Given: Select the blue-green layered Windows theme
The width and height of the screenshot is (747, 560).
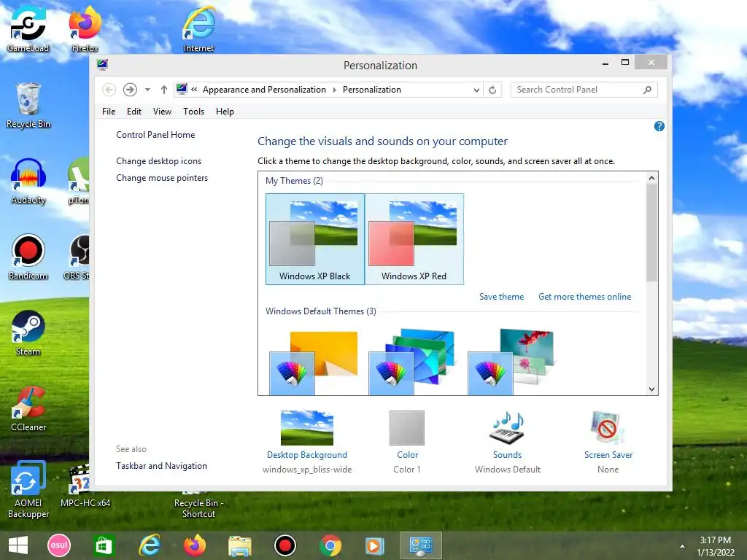Looking at the screenshot, I should tap(412, 362).
